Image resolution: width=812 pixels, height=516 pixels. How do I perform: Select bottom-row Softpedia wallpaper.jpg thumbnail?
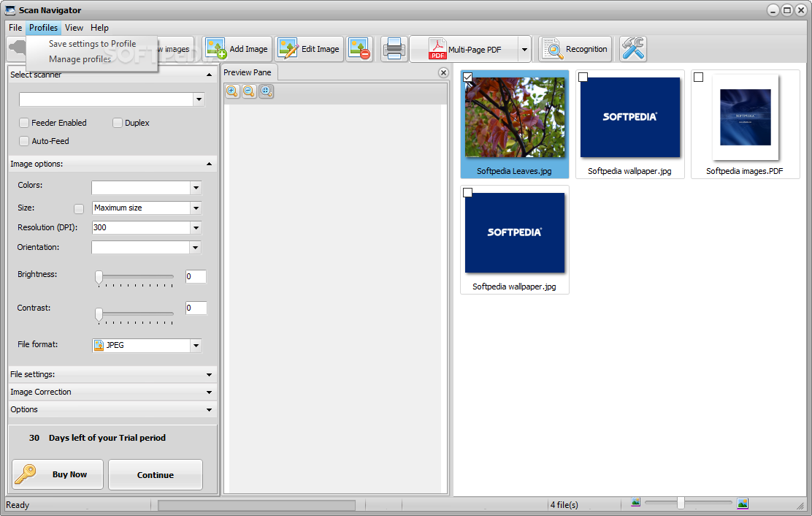click(x=515, y=240)
